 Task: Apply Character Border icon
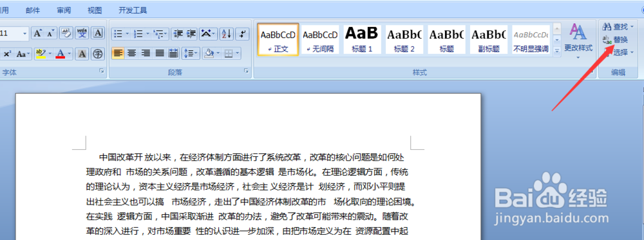(x=97, y=33)
